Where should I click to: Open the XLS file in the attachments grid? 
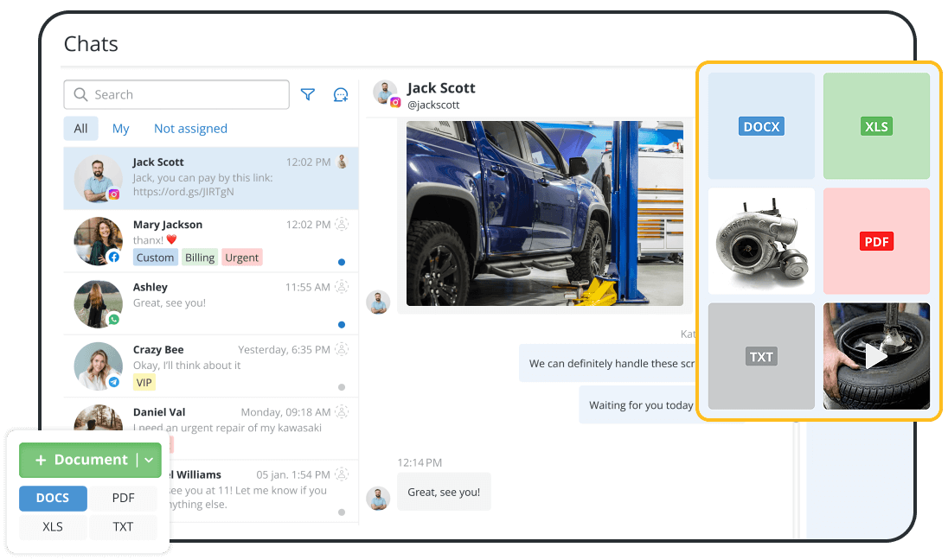876,125
